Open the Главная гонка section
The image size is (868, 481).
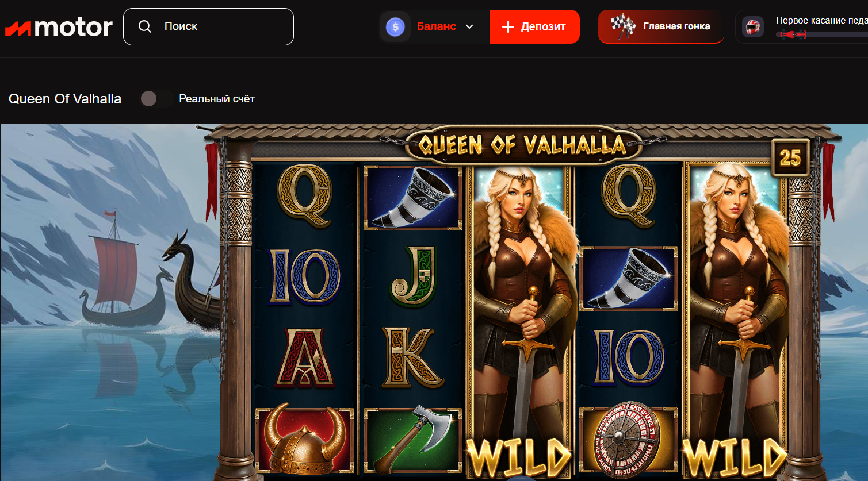[x=661, y=26]
